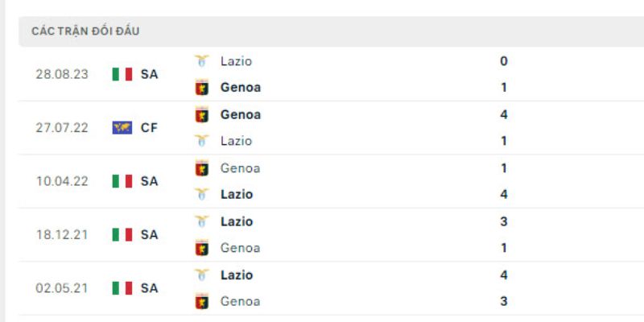Screen dimensions: 644x322
Task: Click the 02.05.21 match date
Action: coord(62,287)
